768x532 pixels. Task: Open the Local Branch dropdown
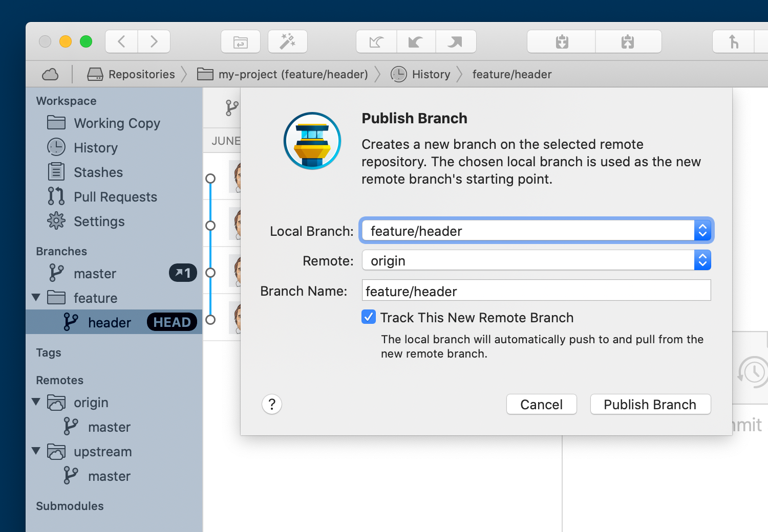[702, 230]
